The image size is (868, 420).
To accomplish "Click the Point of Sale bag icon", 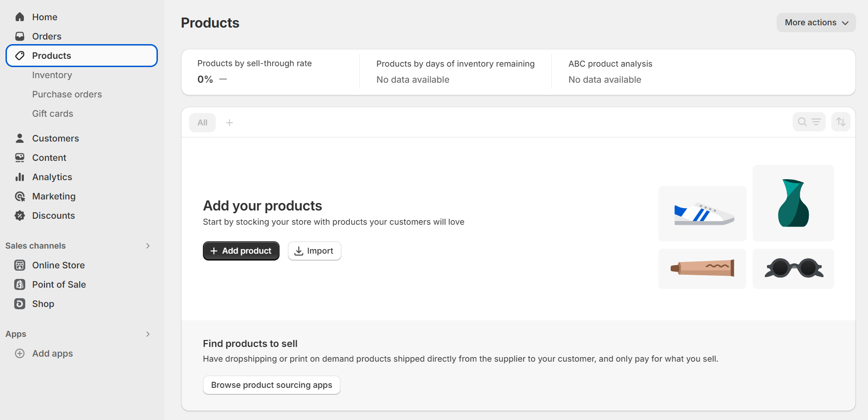I will click(x=20, y=284).
